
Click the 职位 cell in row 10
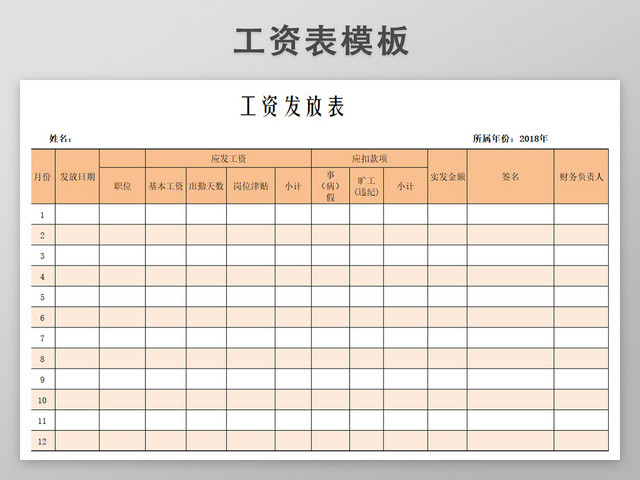122,400
